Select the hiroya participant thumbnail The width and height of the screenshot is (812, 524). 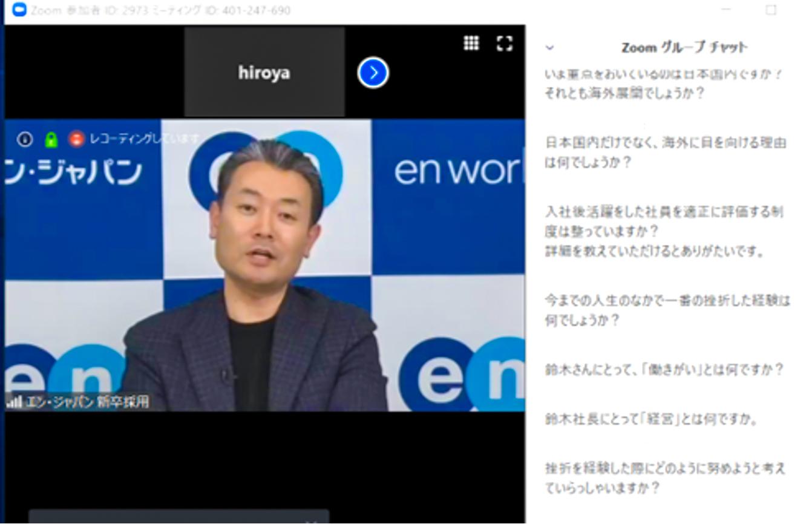tap(264, 72)
